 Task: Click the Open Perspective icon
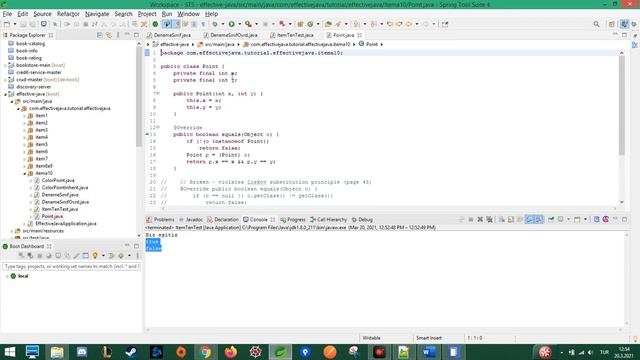(x=611, y=24)
